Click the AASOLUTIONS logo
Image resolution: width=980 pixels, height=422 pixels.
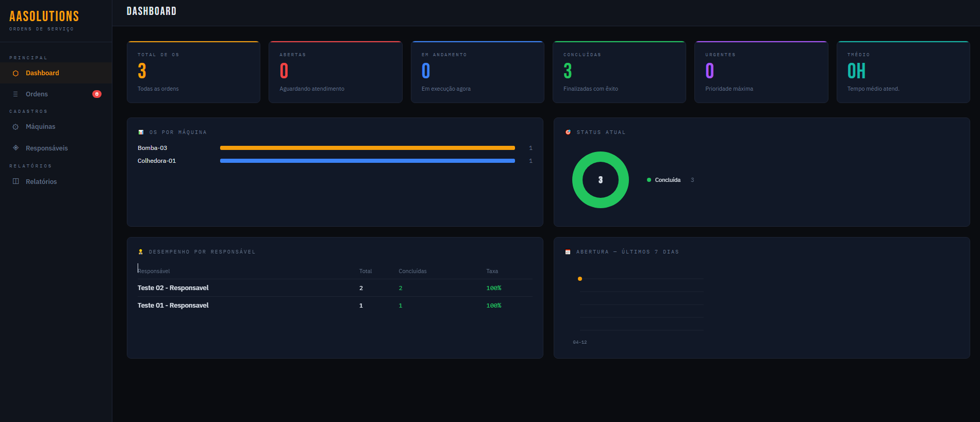[44, 16]
